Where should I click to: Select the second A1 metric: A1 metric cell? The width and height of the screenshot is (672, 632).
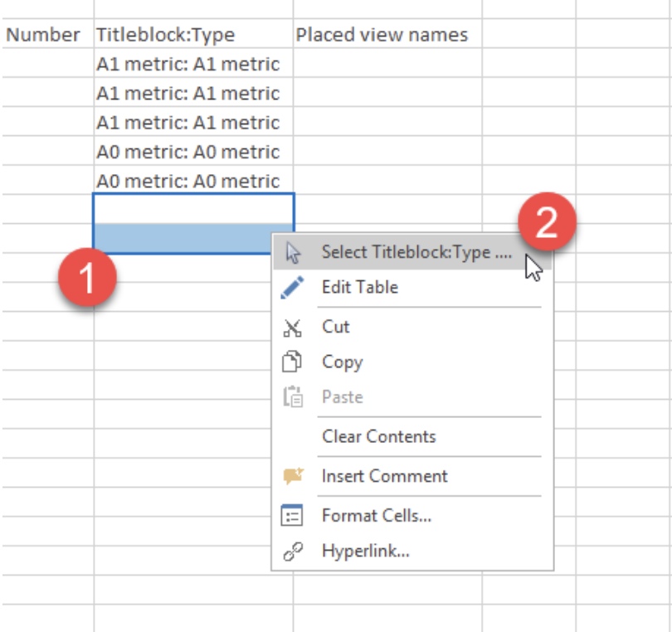coord(193,93)
